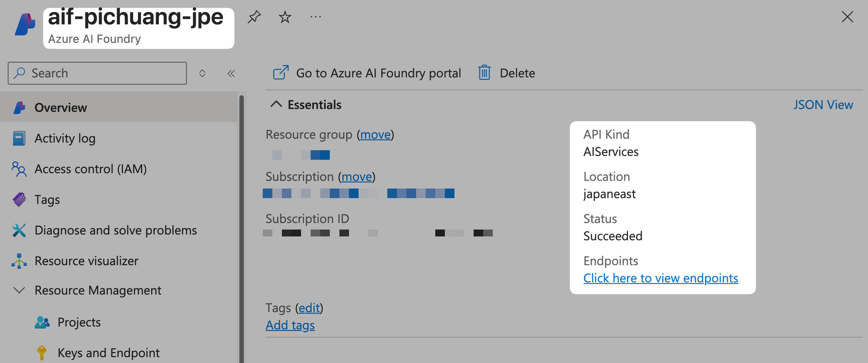Viewport: 868px width, 363px height.
Task: Select the Succeeded status value
Action: [x=613, y=236]
